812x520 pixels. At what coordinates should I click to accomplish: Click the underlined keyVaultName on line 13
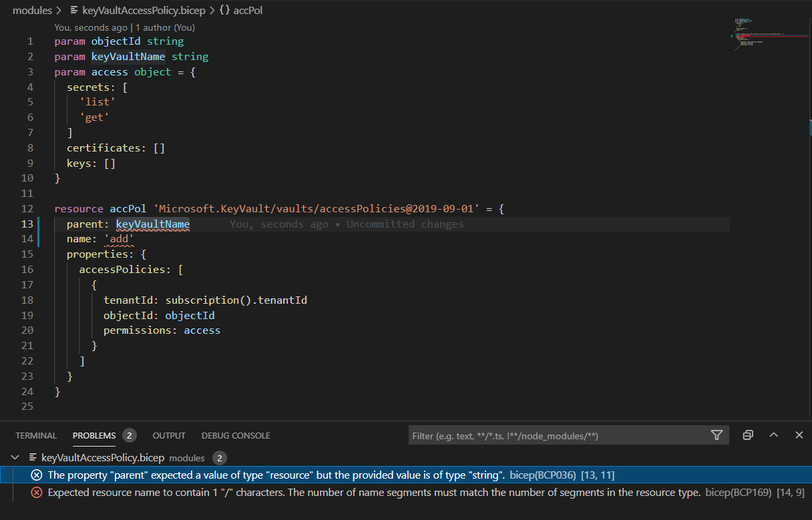[x=153, y=224]
